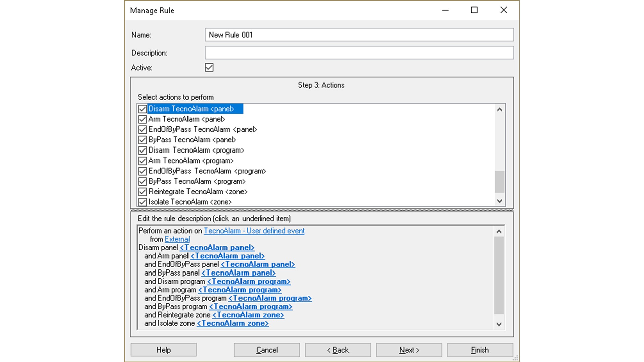
Task: Click rule description scroll down arrow
Action: (x=499, y=324)
